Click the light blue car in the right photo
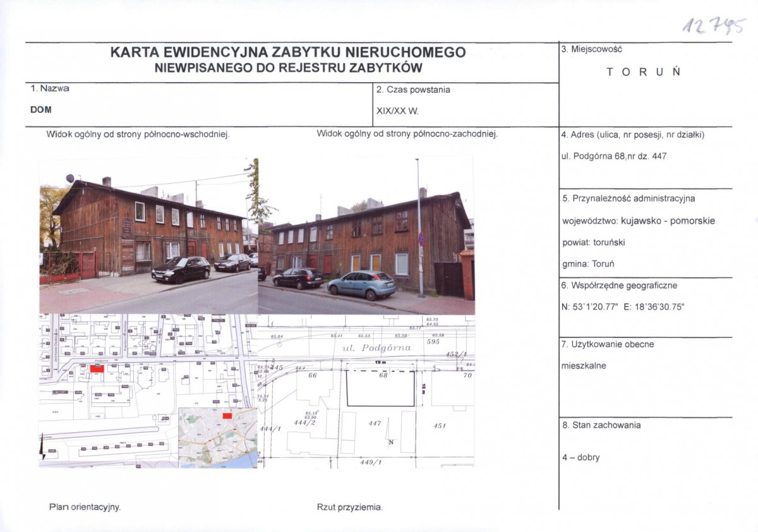 (362, 285)
